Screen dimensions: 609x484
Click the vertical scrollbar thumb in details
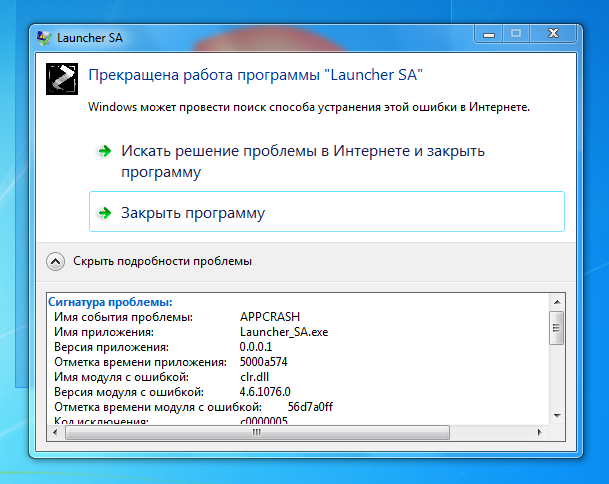point(557,327)
